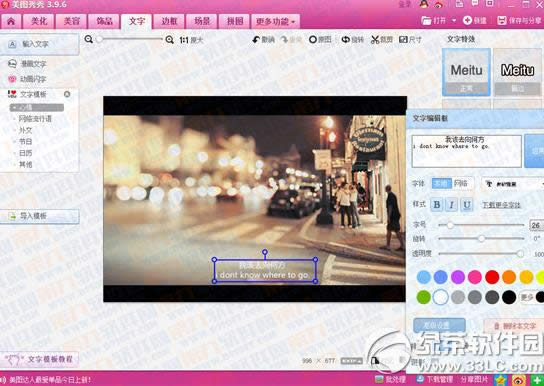Click the text editing input box
The width and height of the screenshot is (544, 386).
coord(467,151)
